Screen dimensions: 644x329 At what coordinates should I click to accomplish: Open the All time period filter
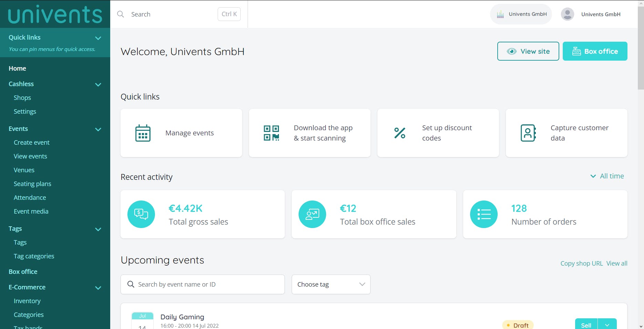click(x=607, y=176)
